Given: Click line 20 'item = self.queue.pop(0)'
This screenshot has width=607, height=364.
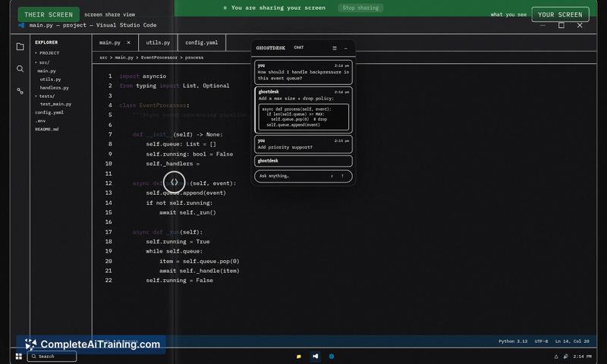Looking at the screenshot, I should pyautogui.click(x=200, y=261).
